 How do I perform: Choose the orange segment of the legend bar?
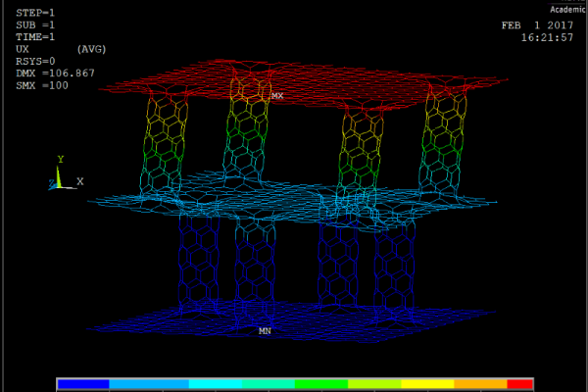(x=480, y=384)
